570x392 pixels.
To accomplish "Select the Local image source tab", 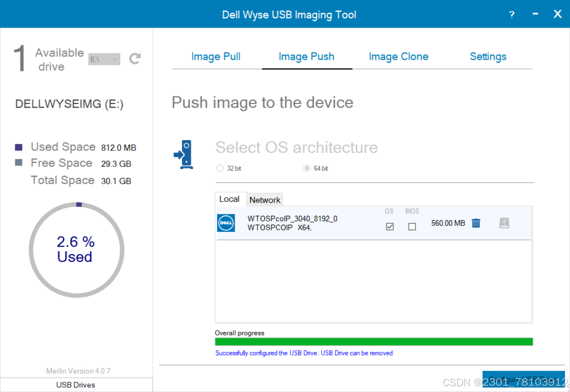I will click(230, 199).
